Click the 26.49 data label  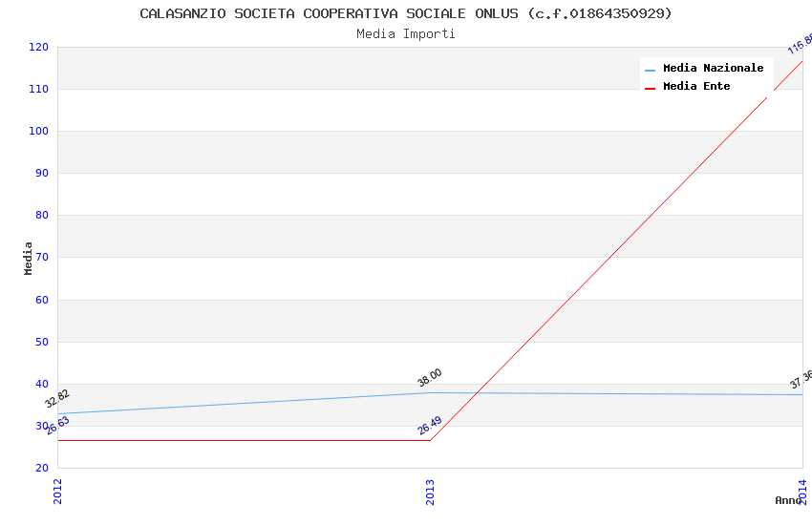point(430,425)
